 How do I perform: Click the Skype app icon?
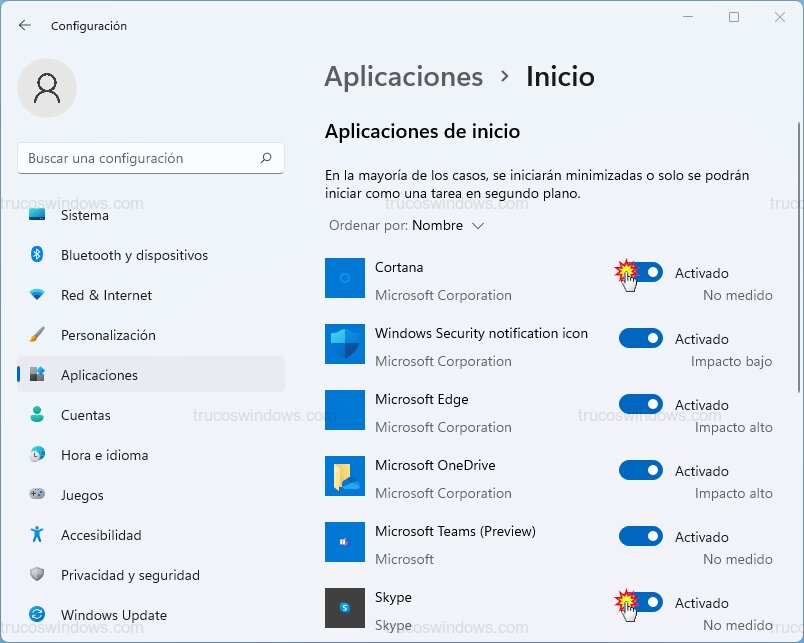click(344, 608)
